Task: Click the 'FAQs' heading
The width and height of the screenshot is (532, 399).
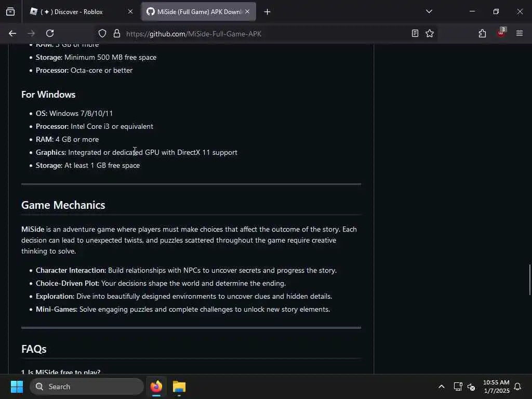Action: (x=34, y=349)
